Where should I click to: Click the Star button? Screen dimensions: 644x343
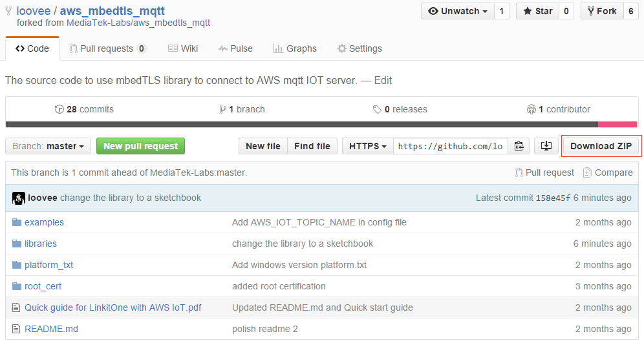pyautogui.click(x=537, y=11)
